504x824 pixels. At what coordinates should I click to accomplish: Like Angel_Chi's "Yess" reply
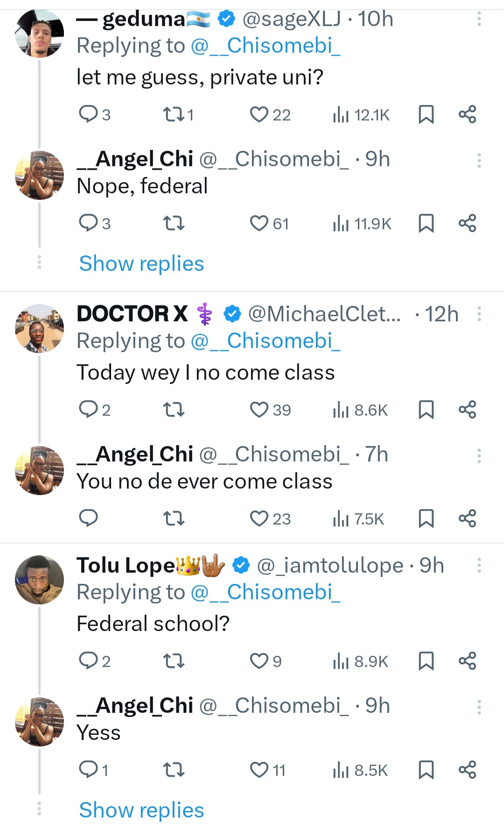point(259,770)
